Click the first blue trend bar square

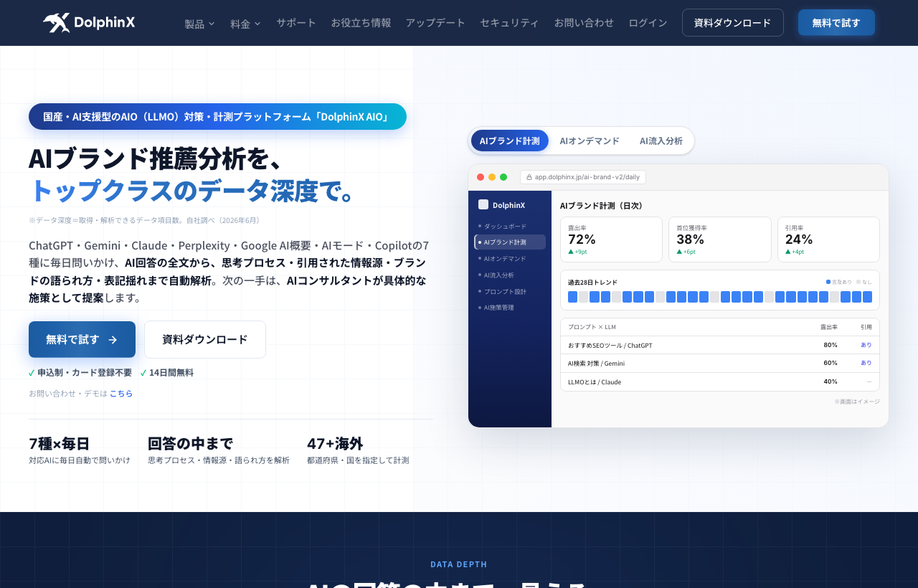tap(572, 297)
